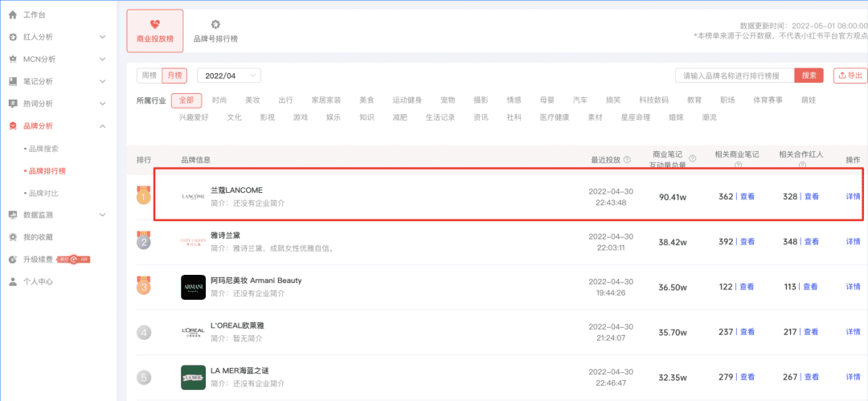
Task: Click the 兰蔻LANCOME brand logo
Action: tap(193, 197)
